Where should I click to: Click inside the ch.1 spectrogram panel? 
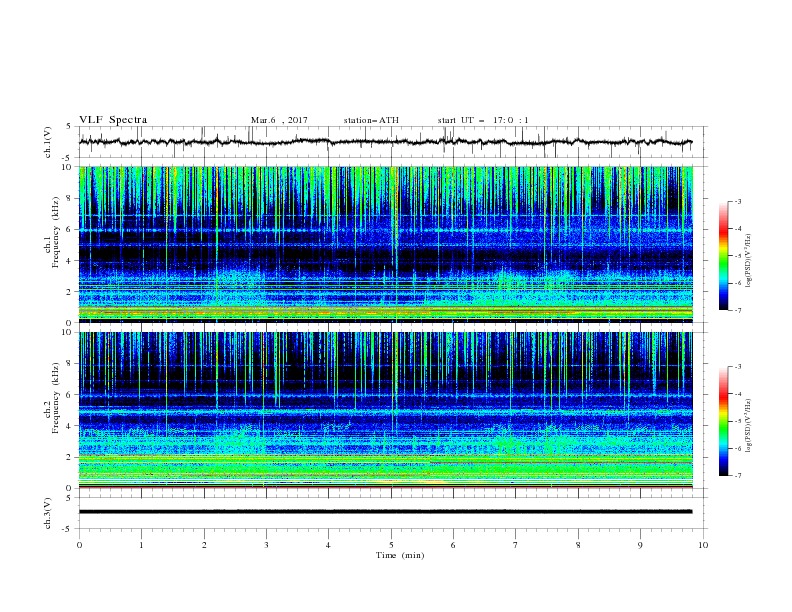(386, 244)
